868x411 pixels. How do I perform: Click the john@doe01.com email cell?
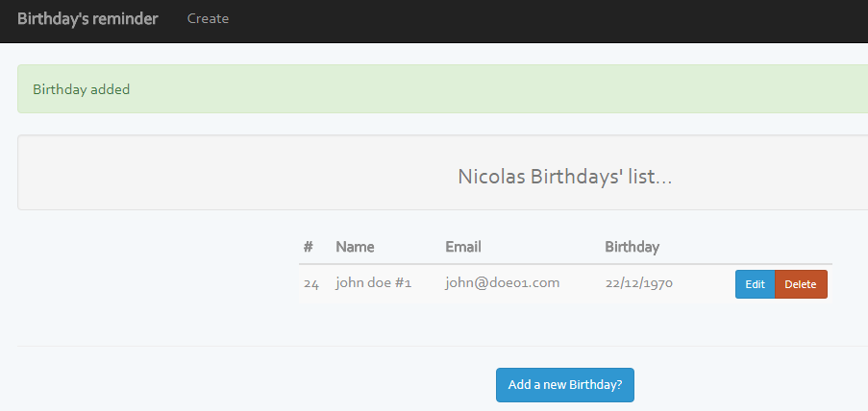tap(502, 283)
